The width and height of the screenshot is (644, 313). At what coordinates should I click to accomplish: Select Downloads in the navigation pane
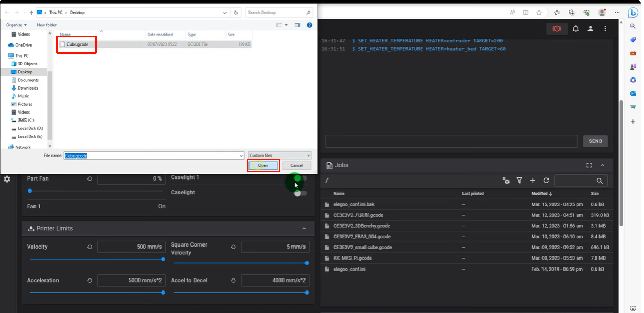(x=28, y=88)
